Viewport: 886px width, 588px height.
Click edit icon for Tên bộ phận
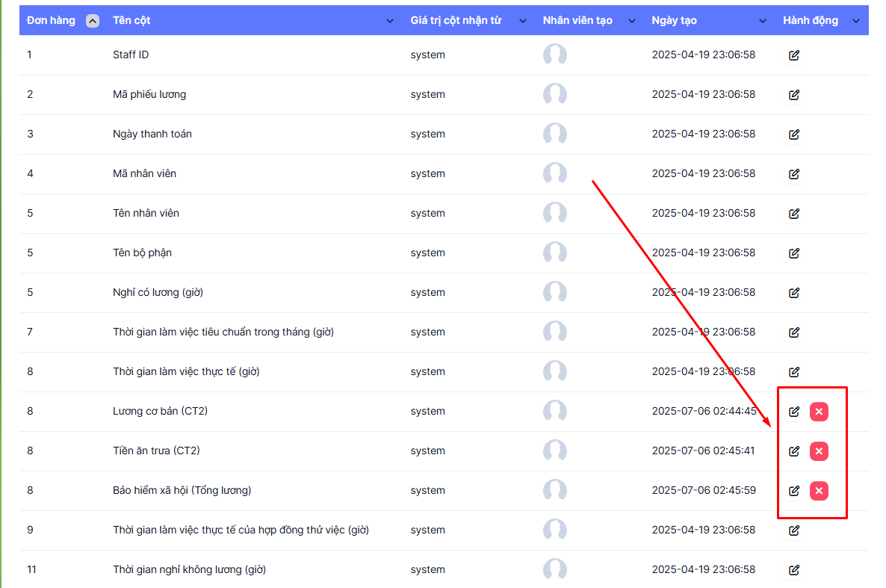tap(794, 253)
